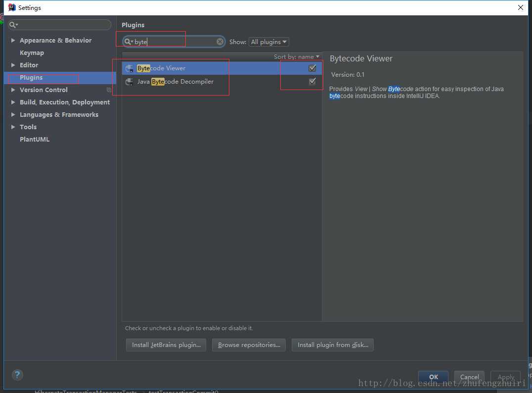Click the plugin description text

coord(416,93)
